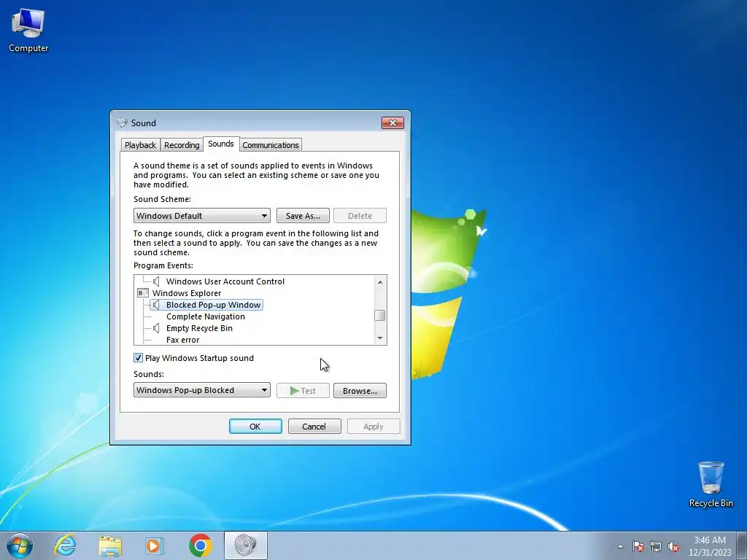Click the Test sound button
Screen dimensions: 747x560
(x=303, y=391)
